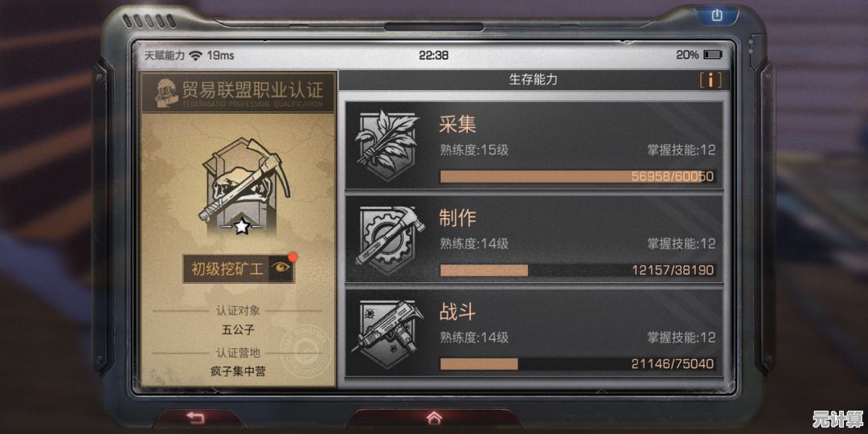The image size is (868, 434).
Task: Click the 贸易联盟职业认证 header banner
Action: pos(238,92)
